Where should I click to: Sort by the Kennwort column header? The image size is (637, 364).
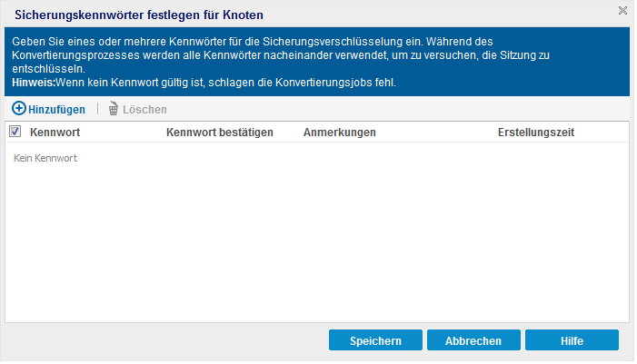[55, 133]
